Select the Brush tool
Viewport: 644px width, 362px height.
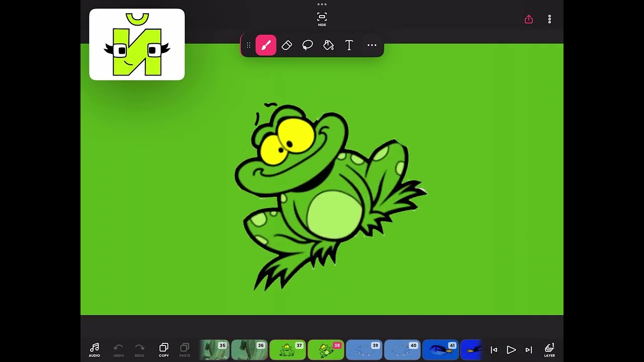(266, 45)
